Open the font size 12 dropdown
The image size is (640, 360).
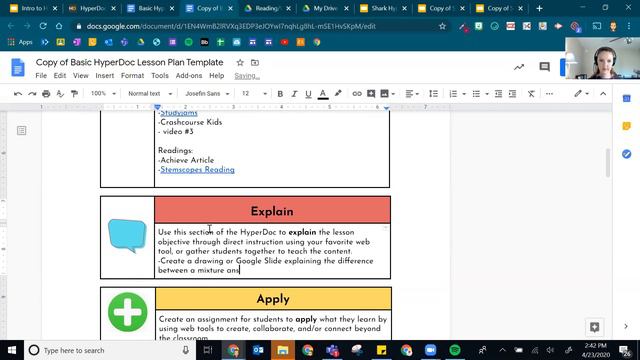254,93
